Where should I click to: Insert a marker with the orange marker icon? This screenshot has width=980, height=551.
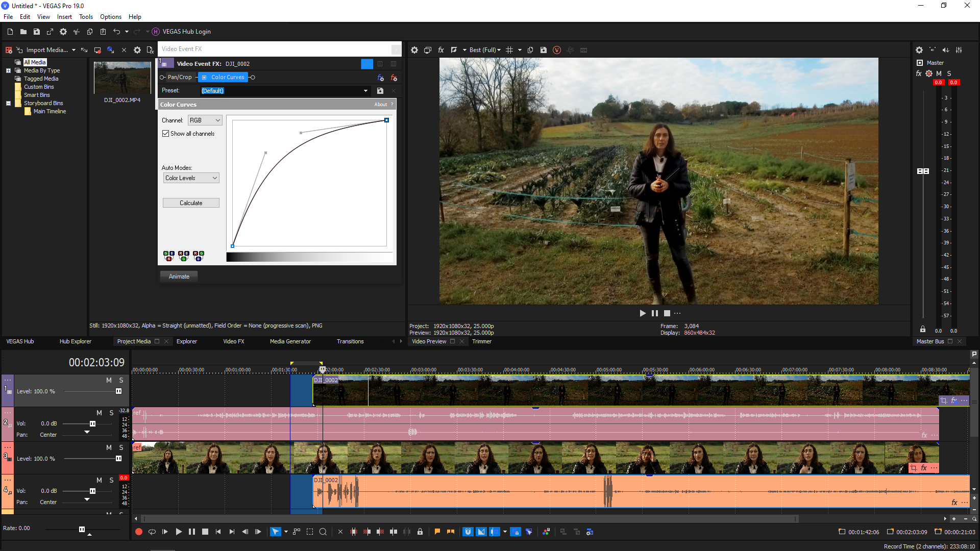(437, 532)
